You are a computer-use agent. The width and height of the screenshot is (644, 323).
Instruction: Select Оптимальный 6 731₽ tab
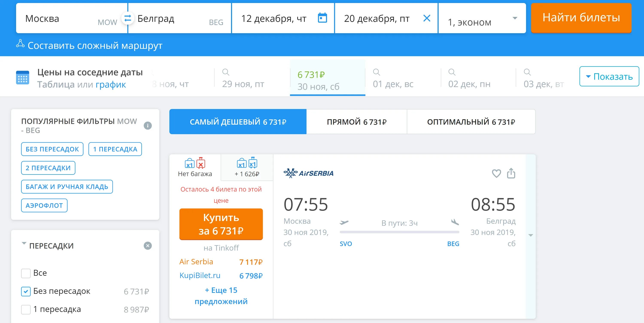(x=471, y=122)
